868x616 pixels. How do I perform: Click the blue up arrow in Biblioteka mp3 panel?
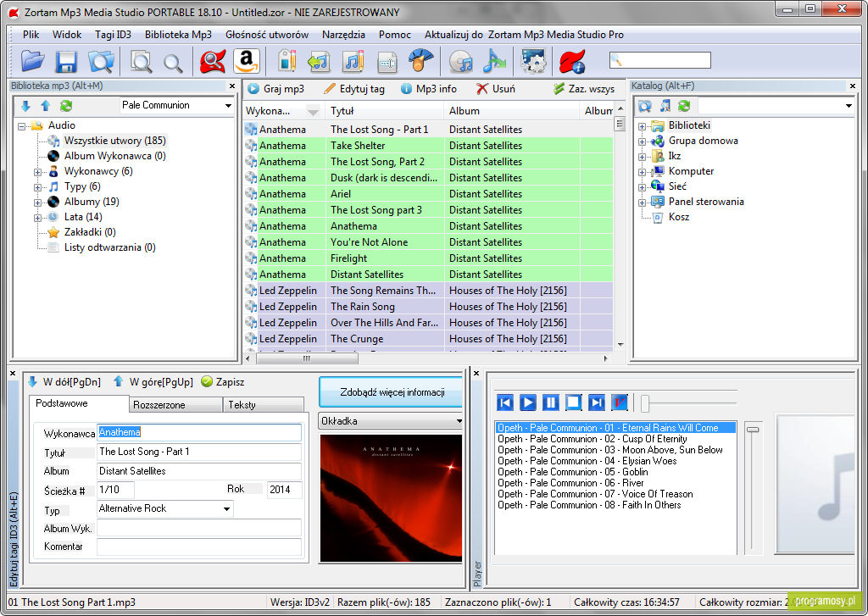pyautogui.click(x=46, y=106)
